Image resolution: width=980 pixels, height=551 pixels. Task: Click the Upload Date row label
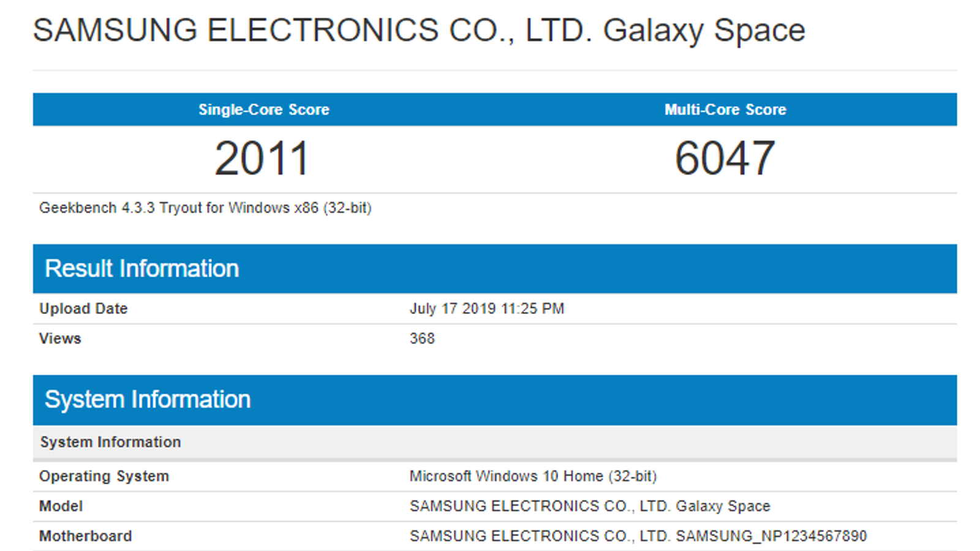click(83, 309)
